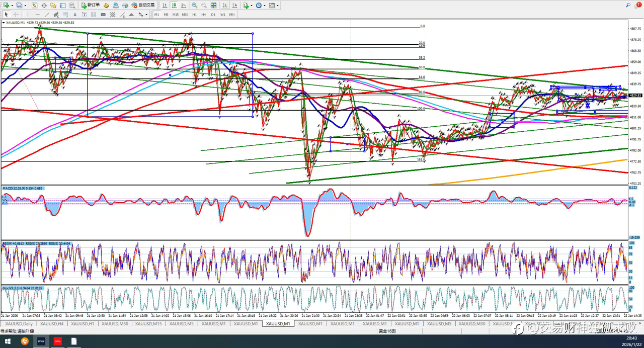The width and height of the screenshot is (644, 348).
Task: Toggle the chart auto scroll button
Action: click(x=223, y=5)
